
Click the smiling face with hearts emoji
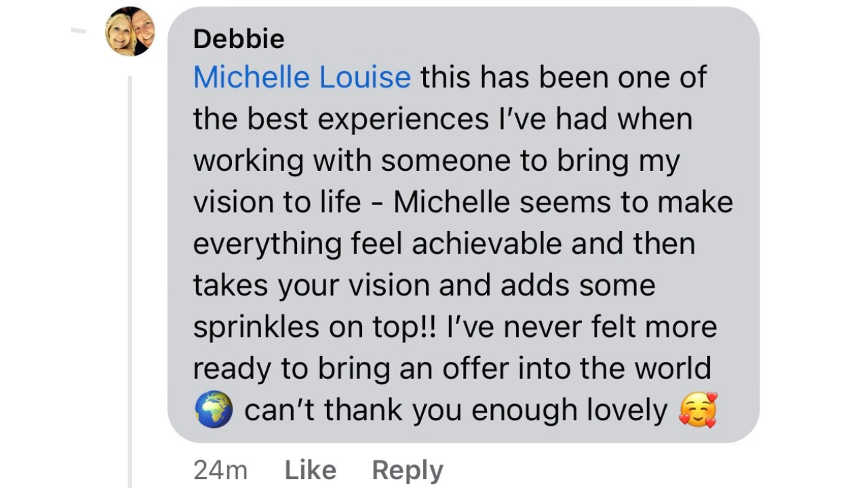[698, 410]
